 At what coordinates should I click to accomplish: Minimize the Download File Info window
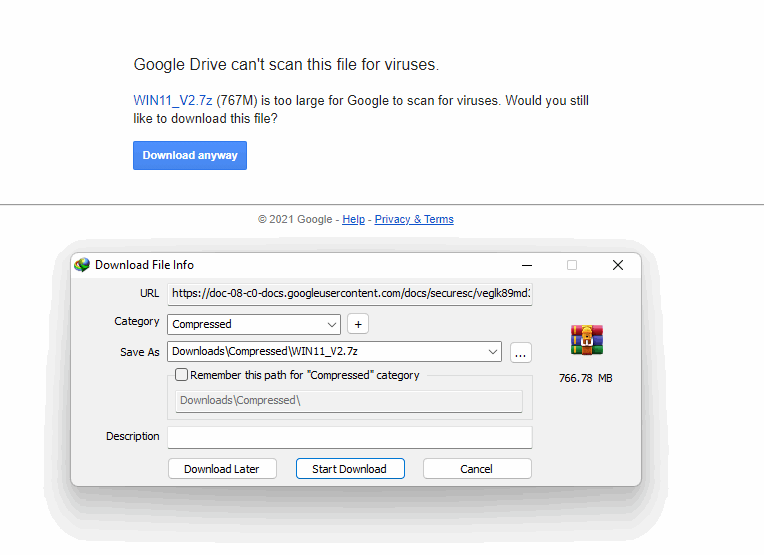click(x=527, y=265)
